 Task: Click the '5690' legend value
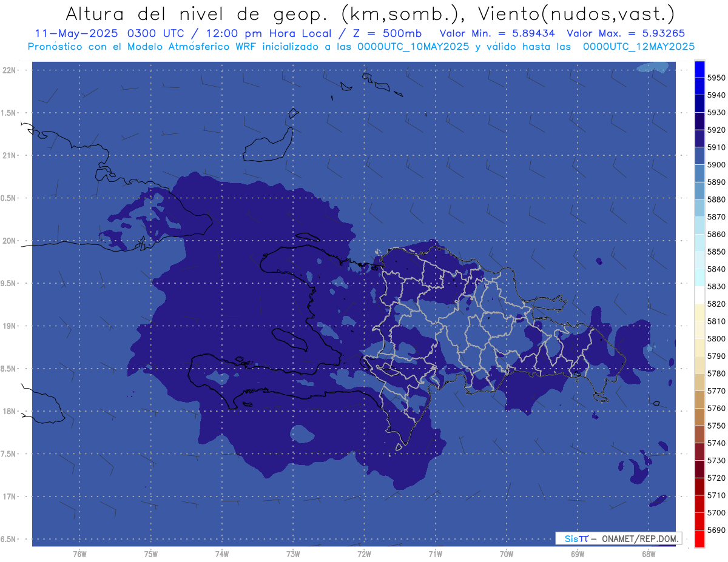click(716, 530)
